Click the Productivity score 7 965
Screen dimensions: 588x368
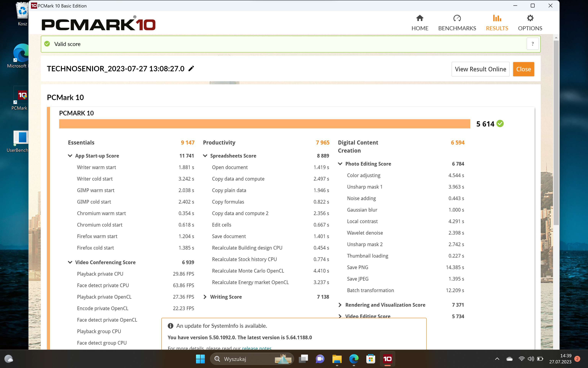point(323,143)
